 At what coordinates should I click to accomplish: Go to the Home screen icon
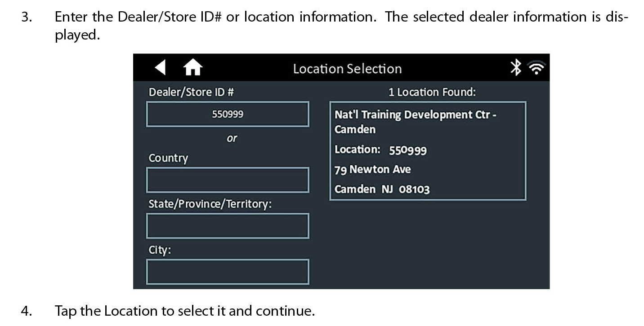click(x=193, y=68)
